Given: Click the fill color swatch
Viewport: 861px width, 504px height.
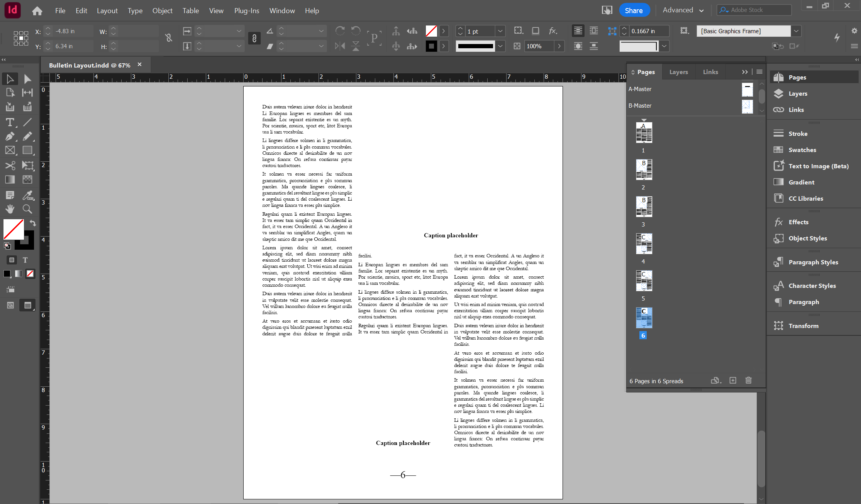Looking at the screenshot, I should click(13, 229).
